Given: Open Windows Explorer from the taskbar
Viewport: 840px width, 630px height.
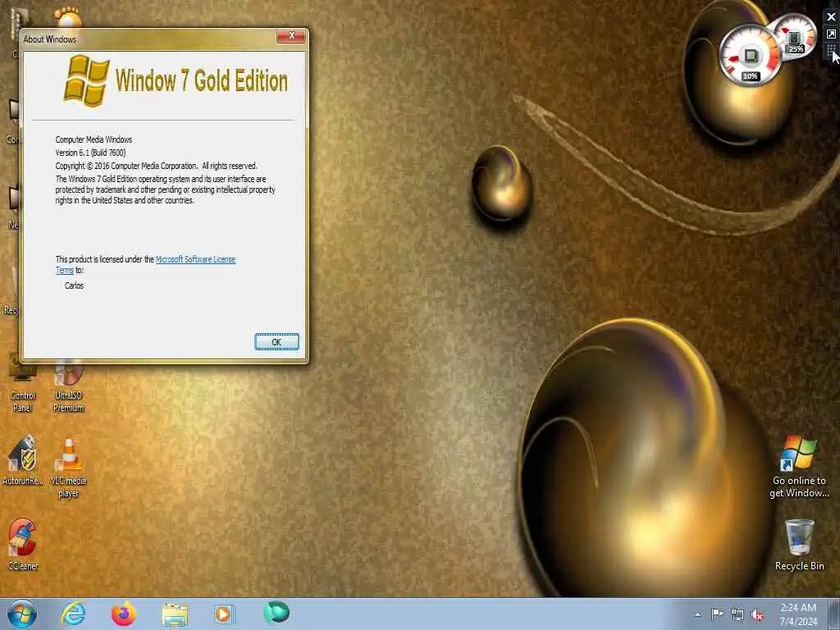Looking at the screenshot, I should coord(175,614).
